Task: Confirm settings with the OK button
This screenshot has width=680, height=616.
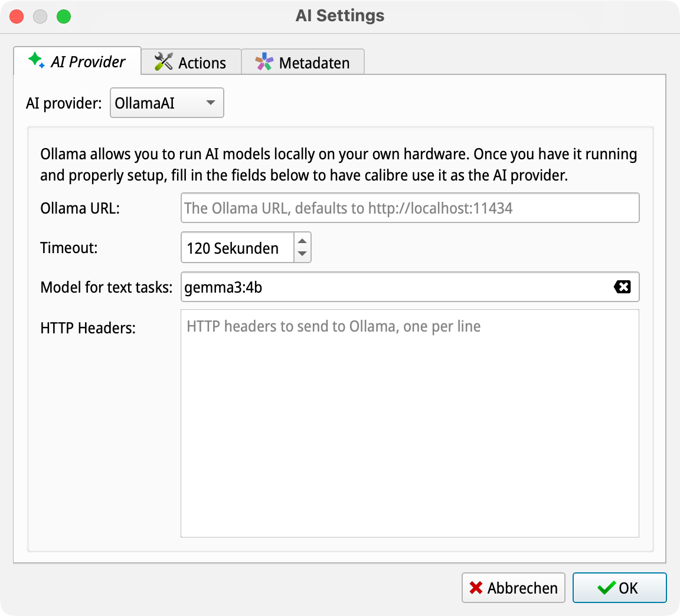Action: [619, 588]
